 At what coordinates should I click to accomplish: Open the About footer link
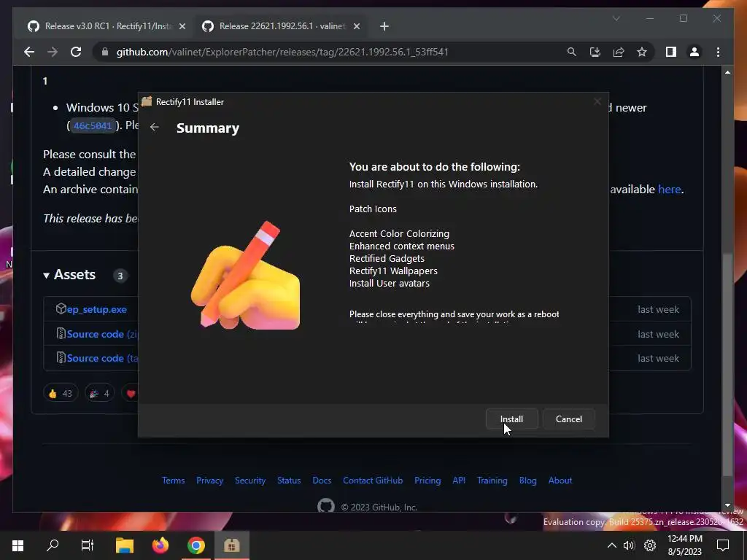(x=560, y=481)
